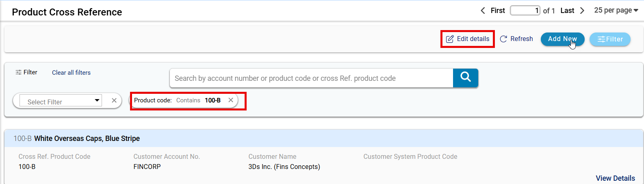
Task: Click the Edit details pencil icon
Action: click(x=450, y=39)
